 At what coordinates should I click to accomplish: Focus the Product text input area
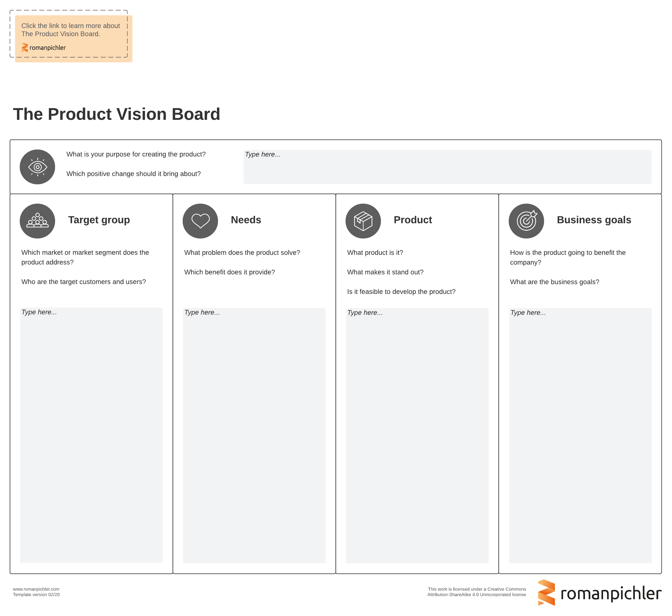click(x=417, y=435)
